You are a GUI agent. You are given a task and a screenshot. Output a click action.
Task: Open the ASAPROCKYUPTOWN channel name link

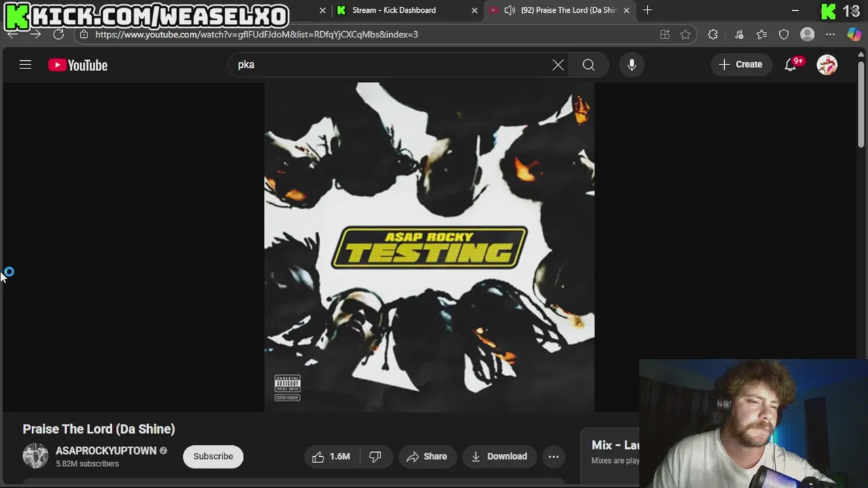coord(106,451)
